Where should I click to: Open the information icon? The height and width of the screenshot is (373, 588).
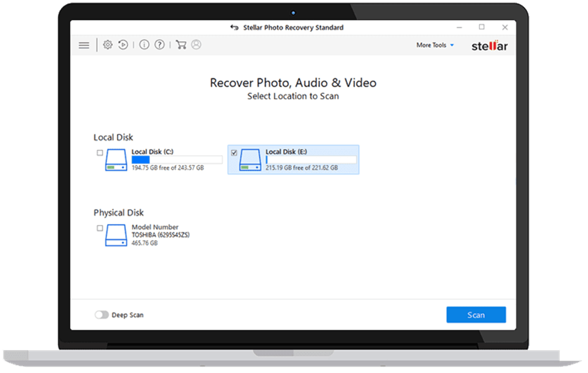click(144, 45)
